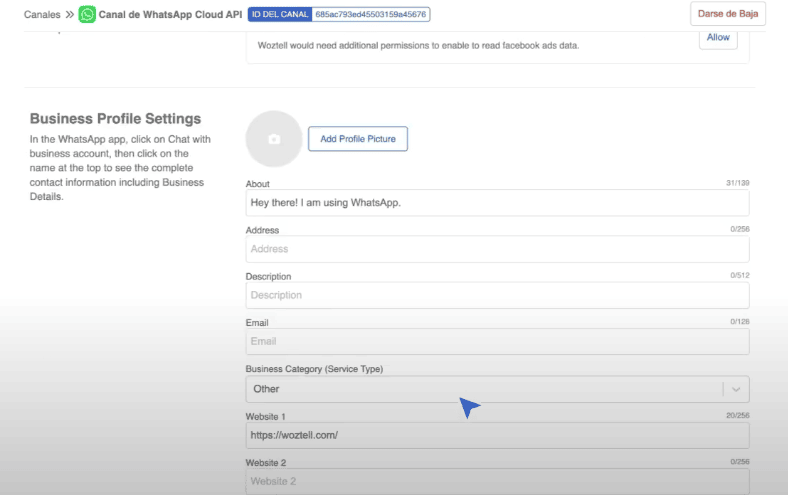Click the camera icon in profile picture circle

point(274,139)
